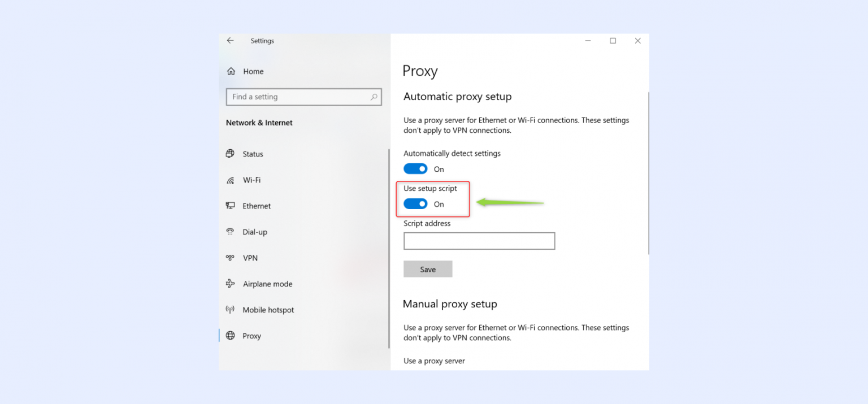This screenshot has width=868, height=404.
Task: Focus the Find a setting search box
Action: click(x=304, y=97)
